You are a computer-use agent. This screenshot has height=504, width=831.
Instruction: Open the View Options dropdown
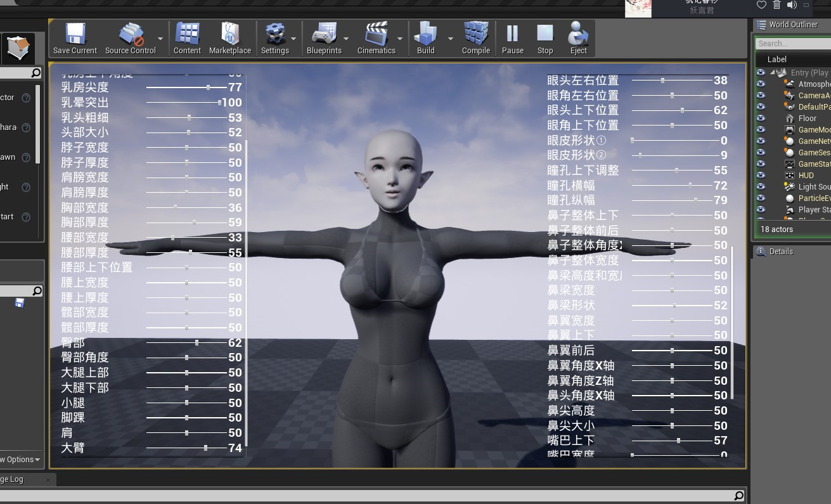pyautogui.click(x=20, y=460)
